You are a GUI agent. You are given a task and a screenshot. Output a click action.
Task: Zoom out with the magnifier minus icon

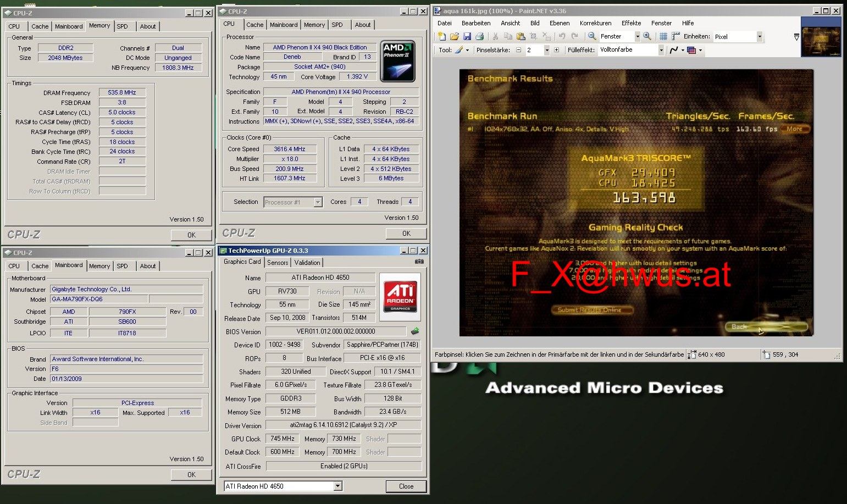[x=592, y=36]
